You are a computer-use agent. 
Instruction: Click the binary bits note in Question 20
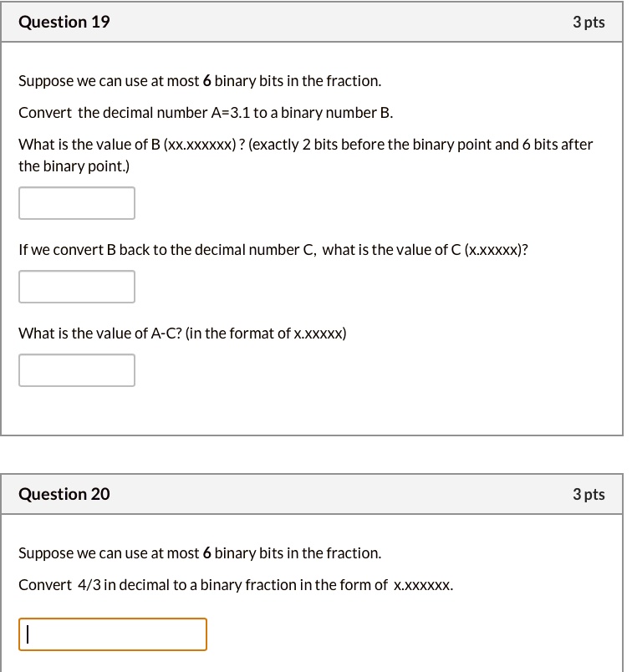click(199, 552)
